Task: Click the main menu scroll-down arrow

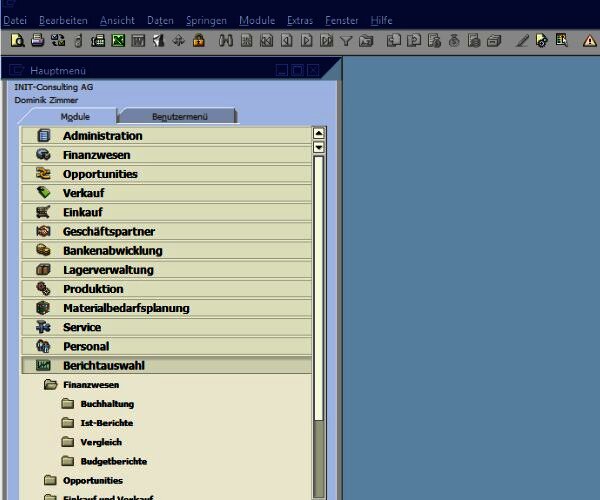Action: click(319, 147)
